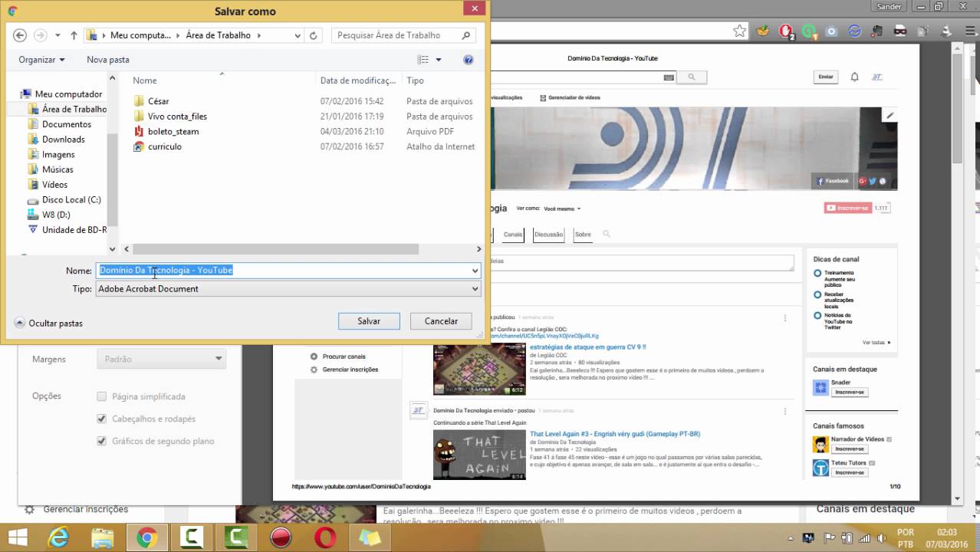Open the view options dropdown arrow
This screenshot has width=980, height=552.
[x=439, y=60]
